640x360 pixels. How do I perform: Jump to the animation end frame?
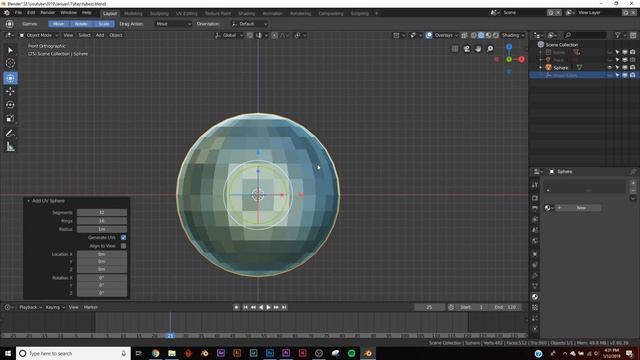pos(284,307)
